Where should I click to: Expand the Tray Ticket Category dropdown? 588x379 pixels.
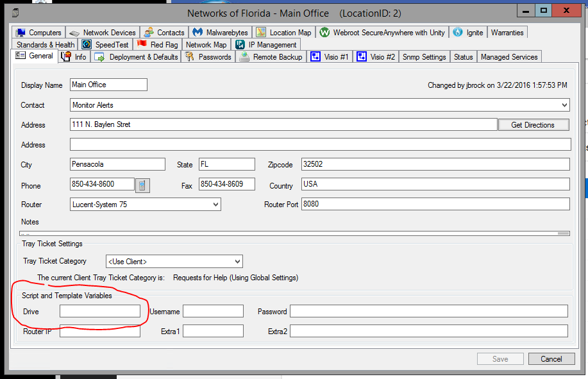click(x=237, y=262)
